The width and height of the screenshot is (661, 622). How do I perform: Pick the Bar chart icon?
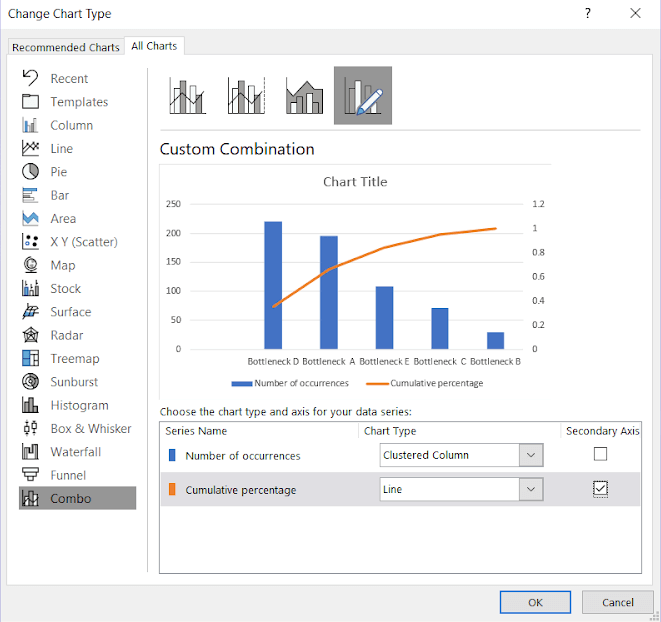pos(30,195)
